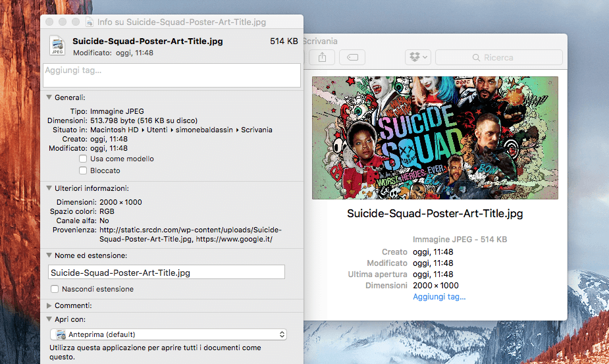Toggle the Bloccato checkbox

[83, 170]
